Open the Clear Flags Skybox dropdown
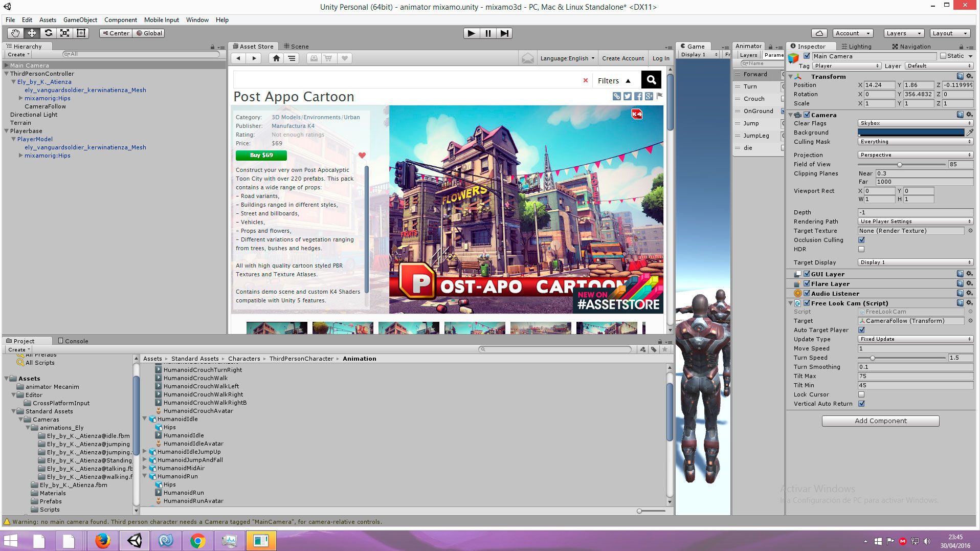Image resolution: width=980 pixels, height=551 pixels. point(915,123)
